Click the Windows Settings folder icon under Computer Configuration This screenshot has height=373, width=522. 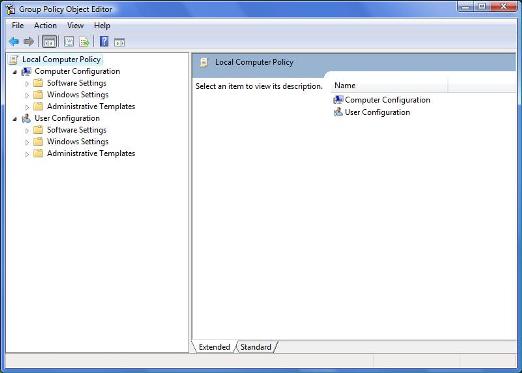[x=38, y=95]
